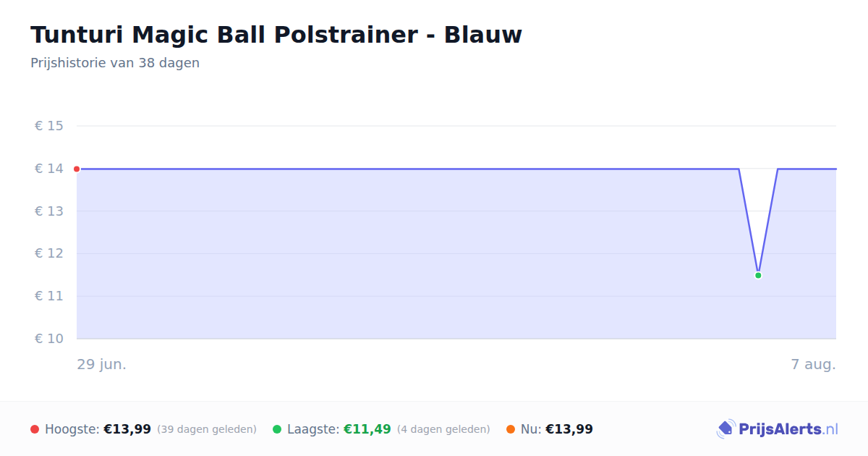This screenshot has width=868, height=456.
Task: Click the 39 dagen geleden note
Action: click(x=207, y=429)
